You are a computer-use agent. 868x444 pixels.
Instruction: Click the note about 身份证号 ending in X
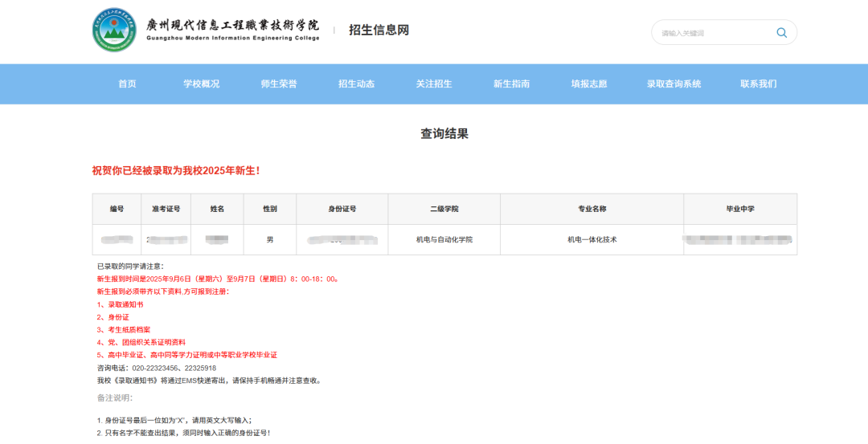pyautogui.click(x=174, y=421)
